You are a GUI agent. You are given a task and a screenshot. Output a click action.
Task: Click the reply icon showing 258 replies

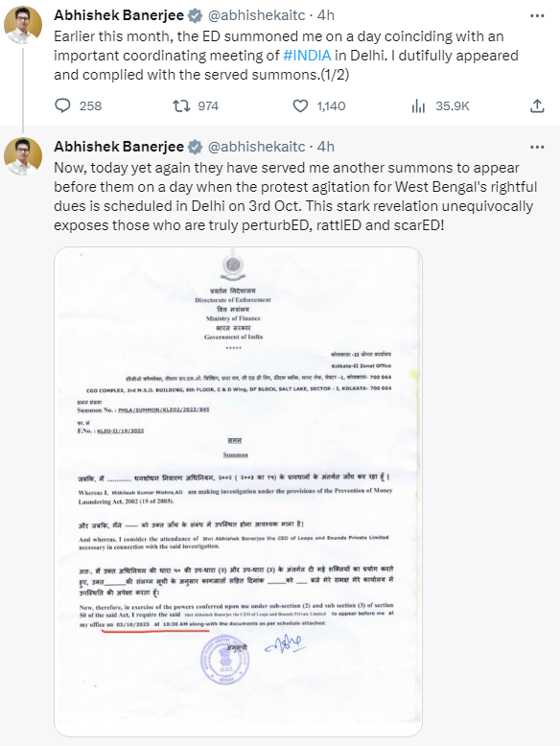[x=62, y=105]
